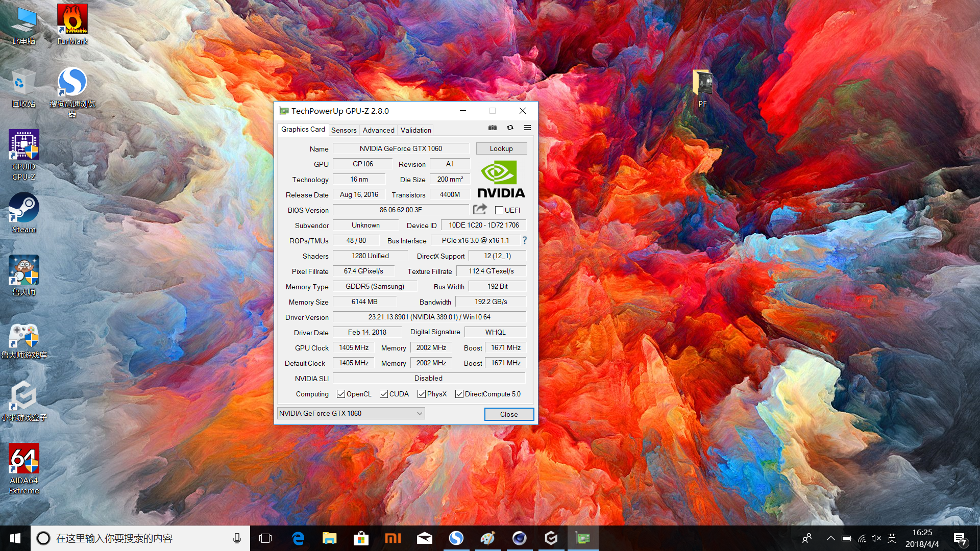The image size is (980, 551).
Task: Launch Steam from the desktop
Action: point(24,213)
